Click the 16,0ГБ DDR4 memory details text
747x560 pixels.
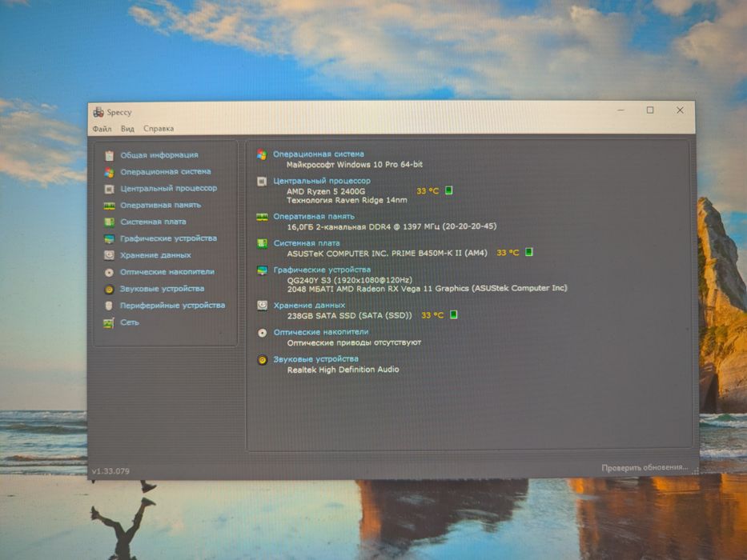392,226
